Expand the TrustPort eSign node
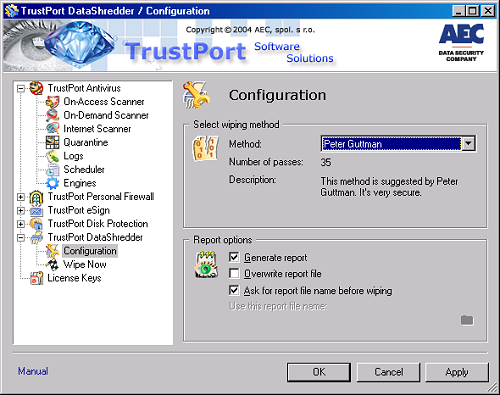The image size is (500, 395). [21, 211]
